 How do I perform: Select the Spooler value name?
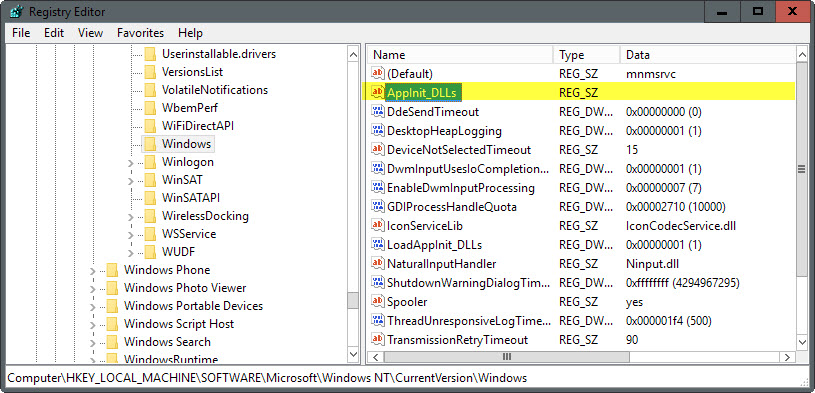[407, 302]
